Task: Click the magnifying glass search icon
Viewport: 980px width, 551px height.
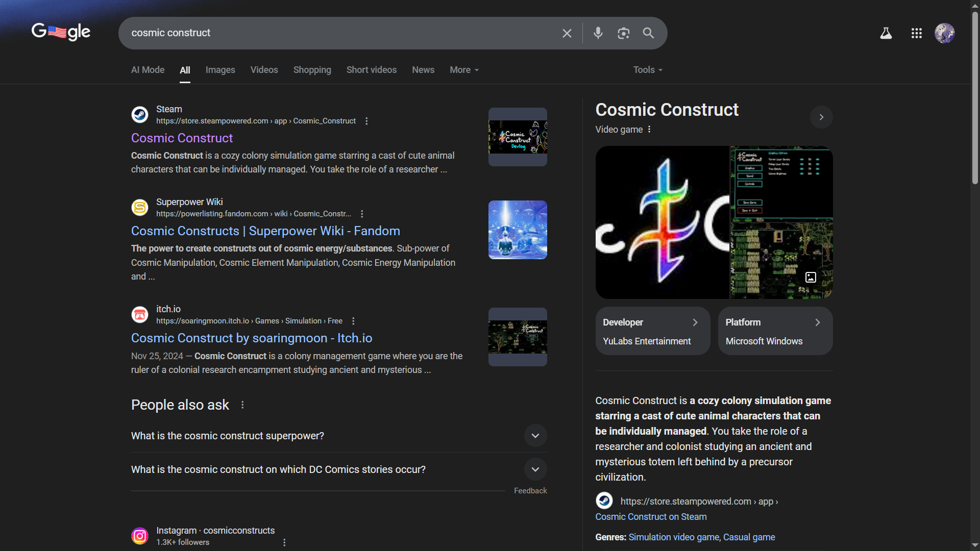Action: pos(648,33)
